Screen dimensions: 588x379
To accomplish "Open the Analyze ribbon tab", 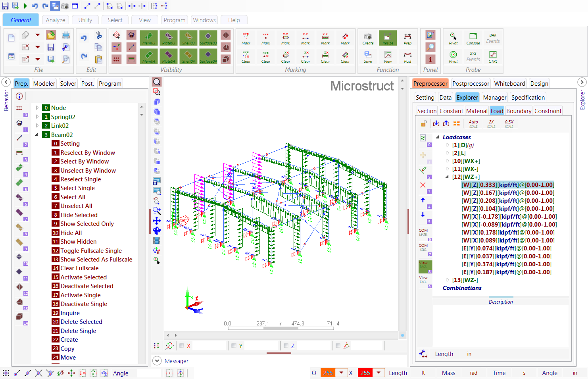I will point(56,20).
